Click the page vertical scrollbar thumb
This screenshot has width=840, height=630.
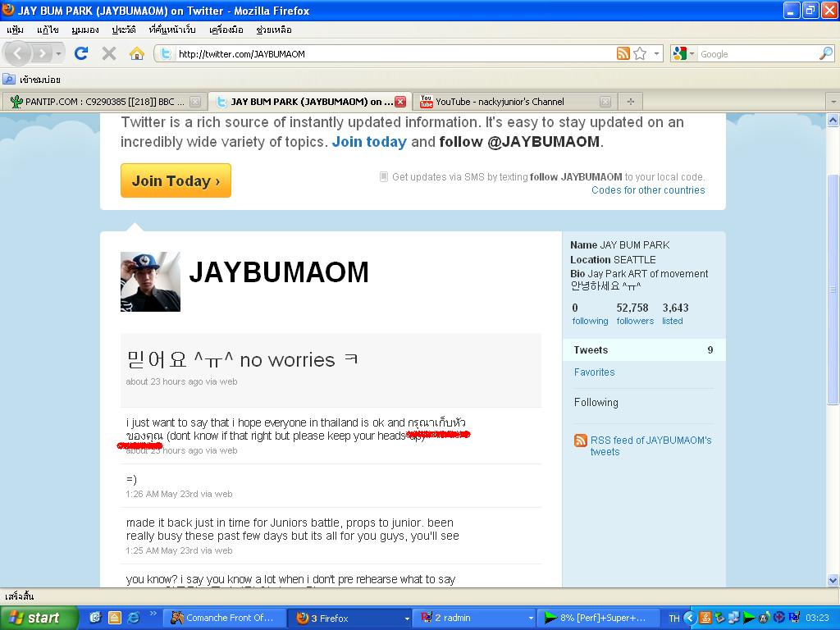pyautogui.click(x=833, y=290)
